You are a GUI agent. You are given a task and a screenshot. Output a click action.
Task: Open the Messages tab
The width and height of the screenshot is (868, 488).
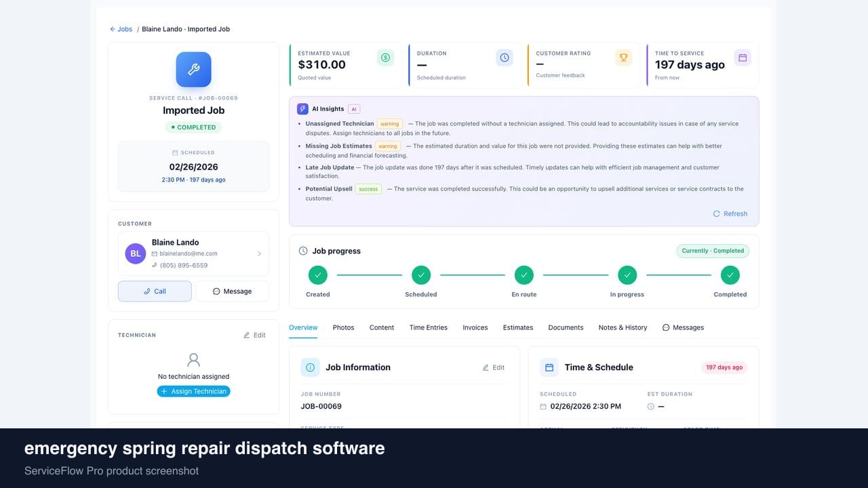pyautogui.click(x=683, y=327)
